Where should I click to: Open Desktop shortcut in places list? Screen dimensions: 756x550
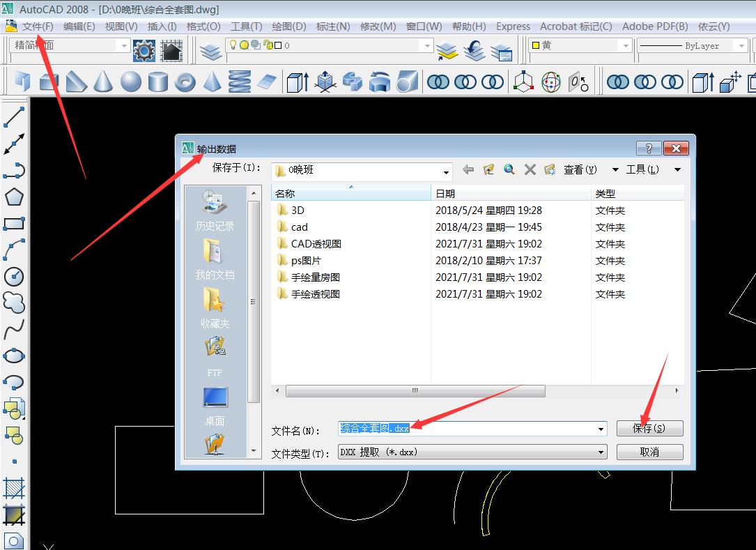point(215,406)
